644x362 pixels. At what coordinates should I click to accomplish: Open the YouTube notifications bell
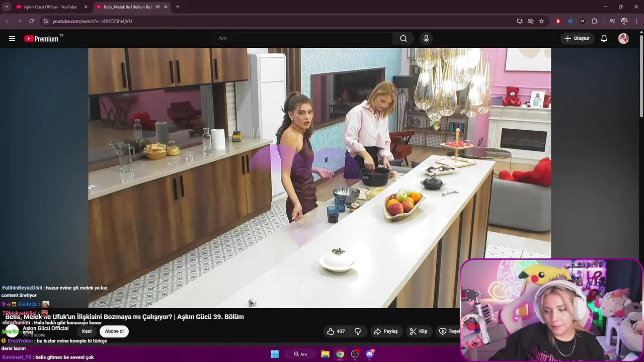coord(604,39)
